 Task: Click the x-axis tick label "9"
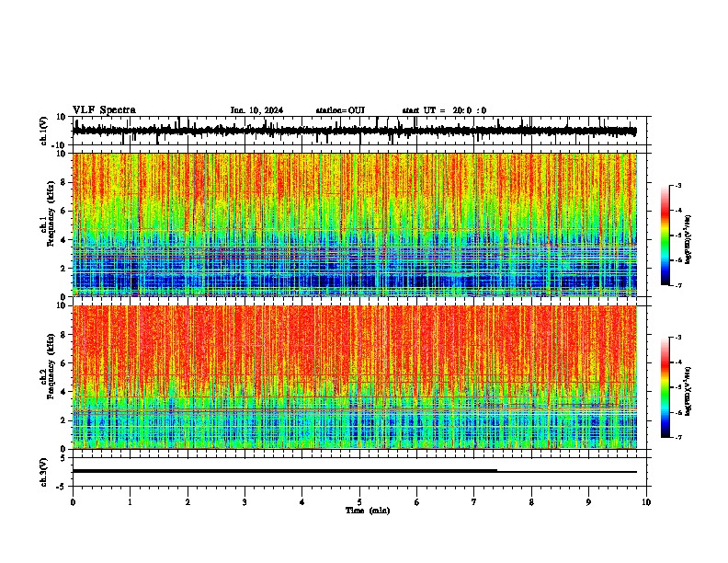588,502
